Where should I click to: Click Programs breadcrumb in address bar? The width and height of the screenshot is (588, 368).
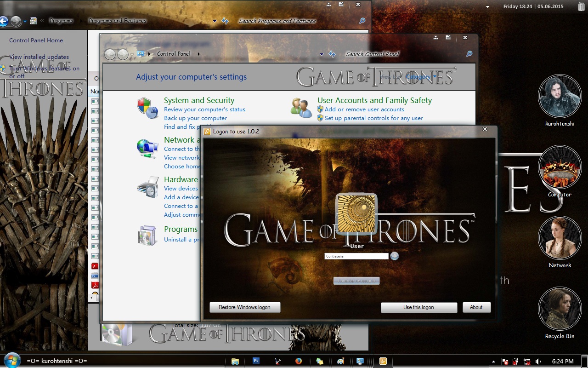[x=61, y=21]
